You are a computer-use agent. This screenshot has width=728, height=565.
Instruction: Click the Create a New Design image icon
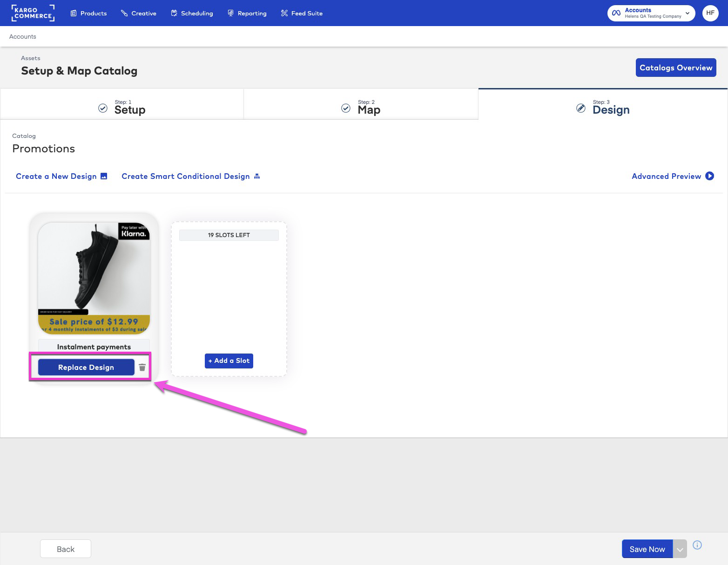tap(104, 176)
